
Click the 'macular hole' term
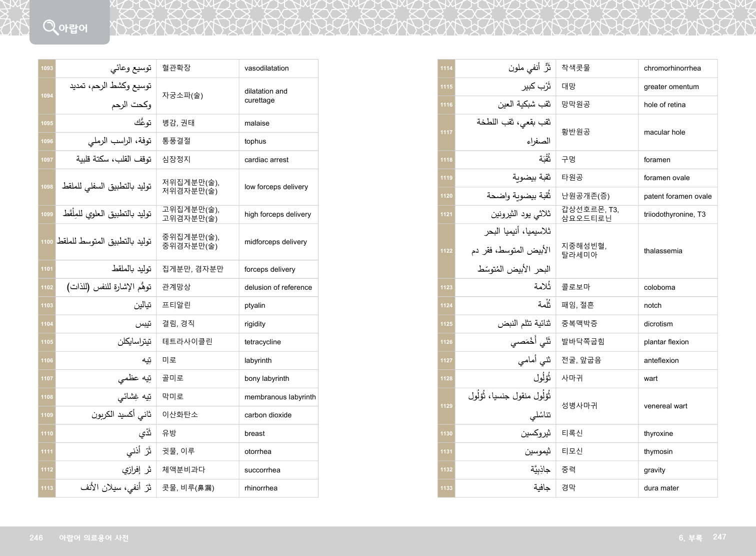coord(664,132)
